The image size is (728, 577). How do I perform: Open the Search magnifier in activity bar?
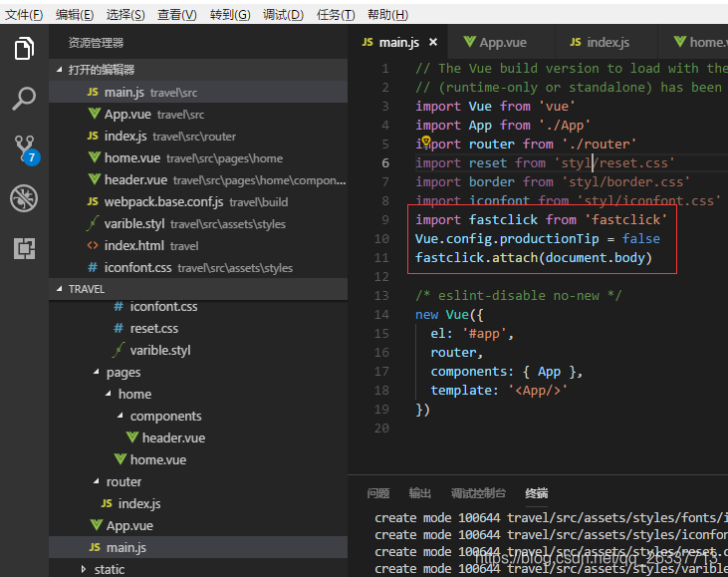[24, 98]
